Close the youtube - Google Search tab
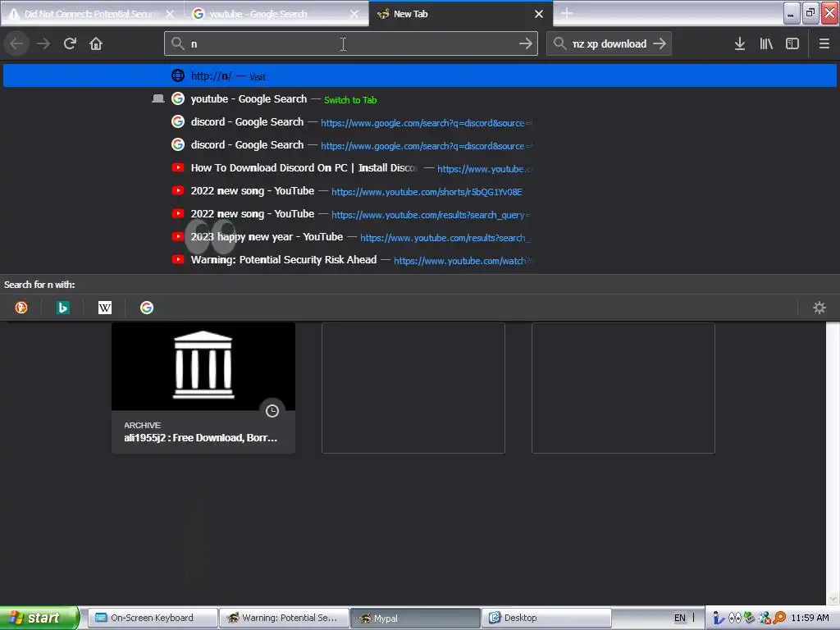840x630 pixels. [x=354, y=14]
